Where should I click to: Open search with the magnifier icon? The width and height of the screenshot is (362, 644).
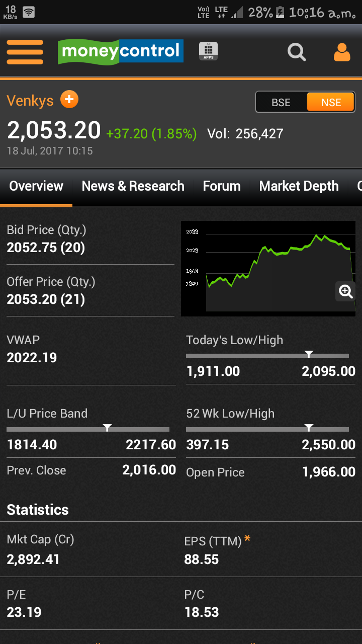pyautogui.click(x=297, y=52)
